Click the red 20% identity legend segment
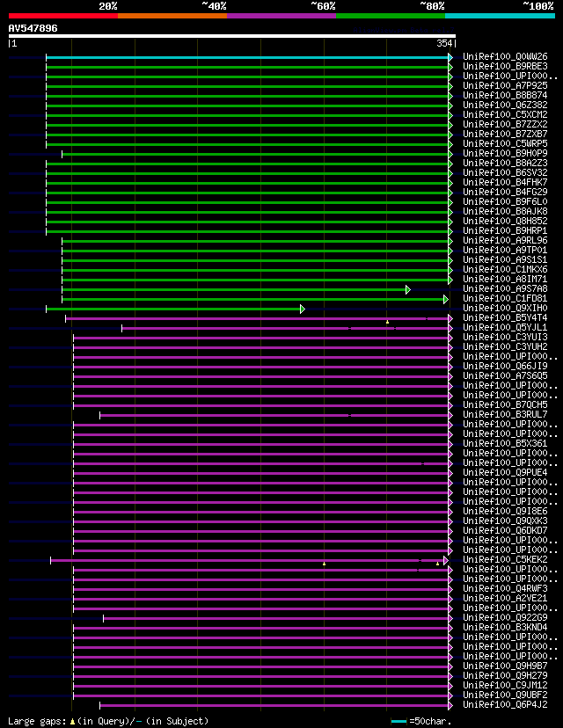 click(63, 16)
